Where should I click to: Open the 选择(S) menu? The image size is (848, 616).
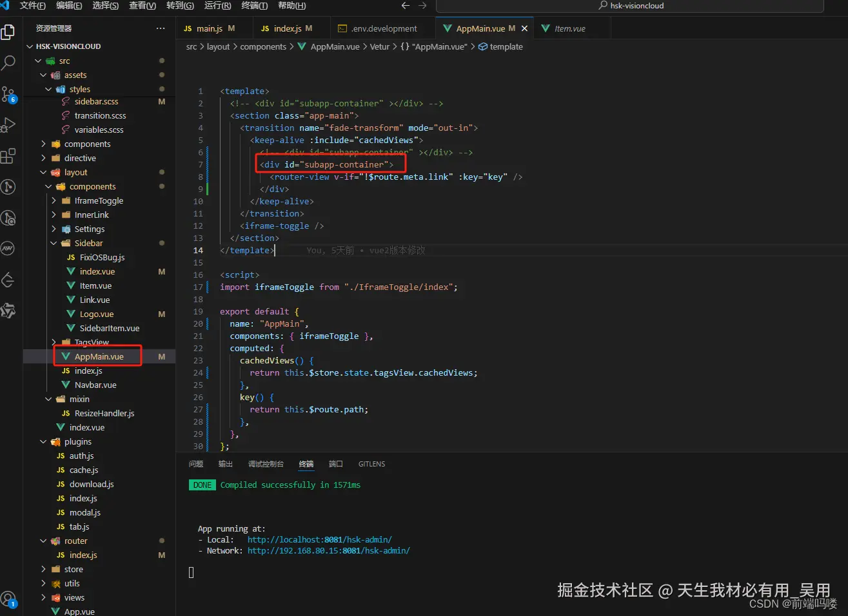tap(106, 6)
